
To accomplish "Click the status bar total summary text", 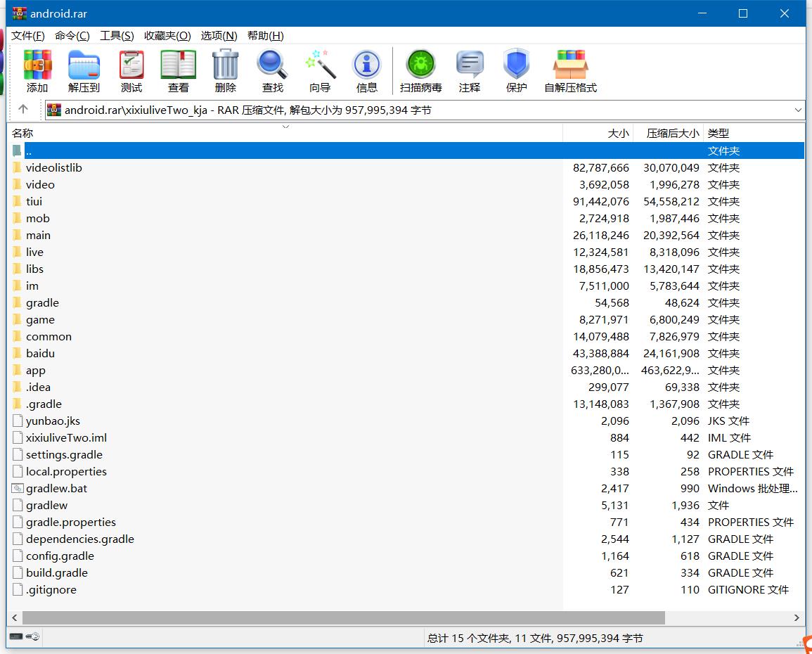I will pyautogui.click(x=535, y=638).
